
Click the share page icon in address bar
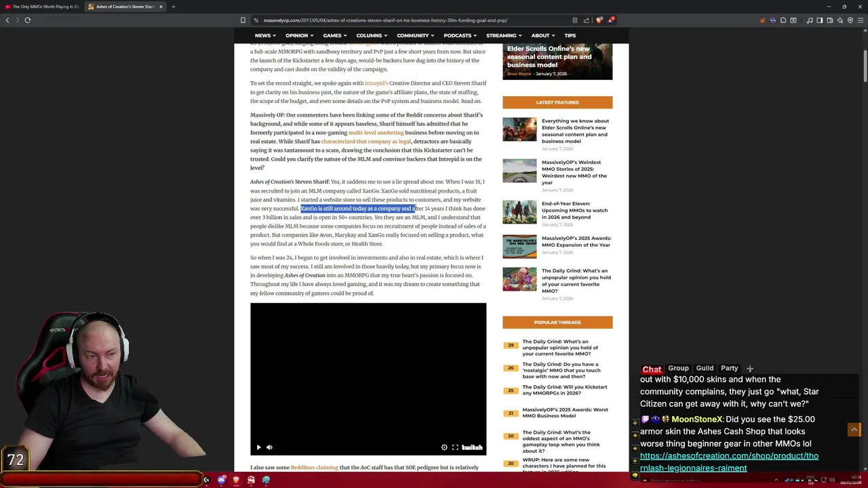coord(587,20)
